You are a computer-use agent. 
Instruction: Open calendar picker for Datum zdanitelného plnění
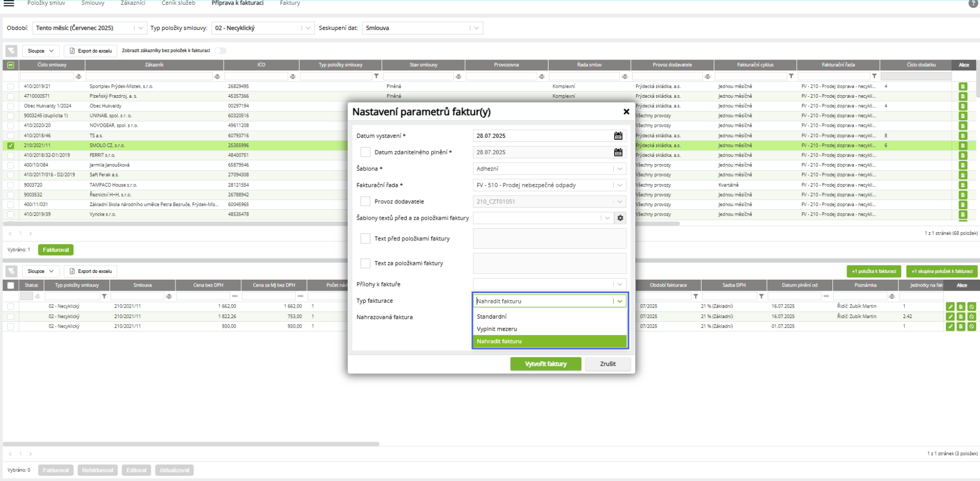[x=618, y=152]
